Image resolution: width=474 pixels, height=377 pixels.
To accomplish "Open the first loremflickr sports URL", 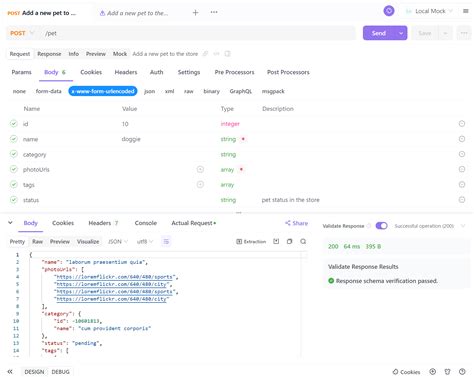I will click(x=114, y=277).
